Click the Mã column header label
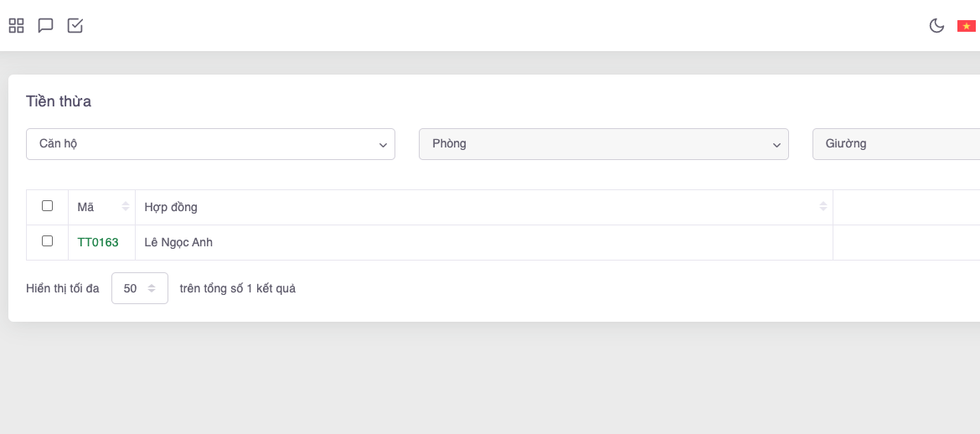Screen dimensions: 980x434 (85, 207)
